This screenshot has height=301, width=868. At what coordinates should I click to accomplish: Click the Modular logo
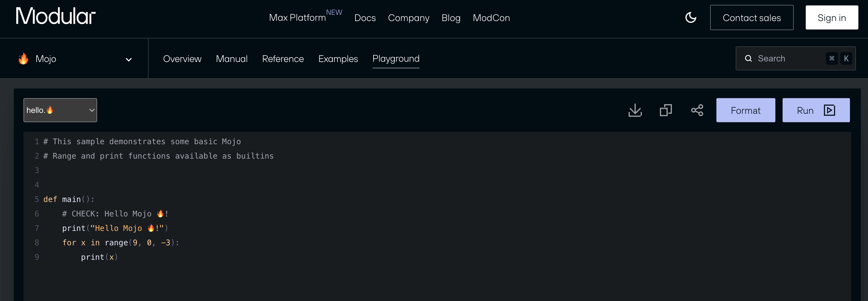point(56,16)
